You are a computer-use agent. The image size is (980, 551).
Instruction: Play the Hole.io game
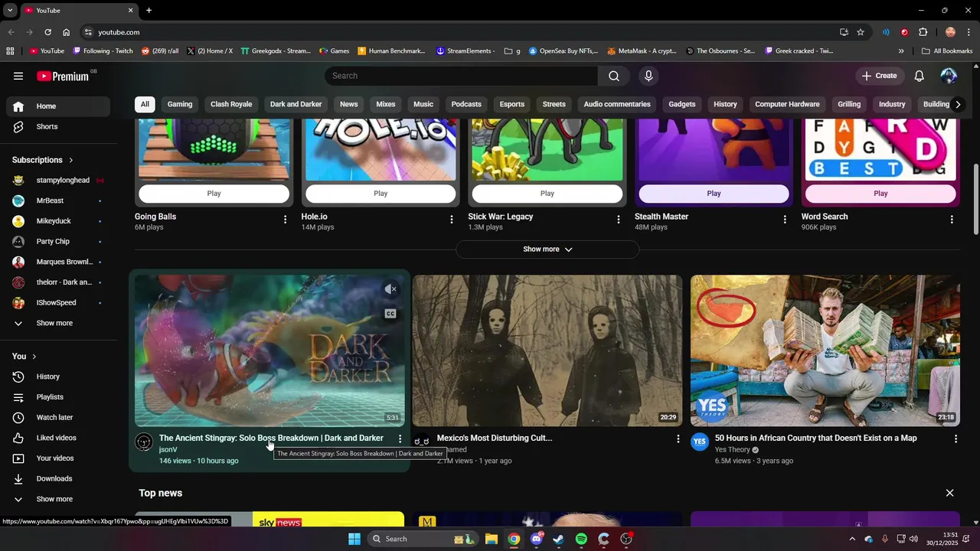point(381,194)
